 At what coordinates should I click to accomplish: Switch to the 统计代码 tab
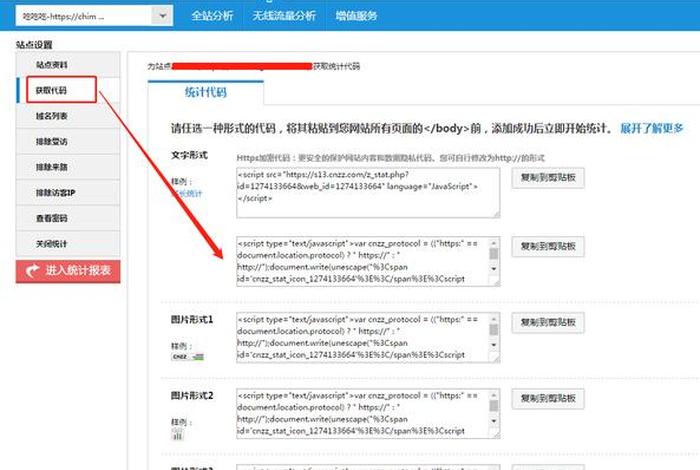pyautogui.click(x=206, y=92)
